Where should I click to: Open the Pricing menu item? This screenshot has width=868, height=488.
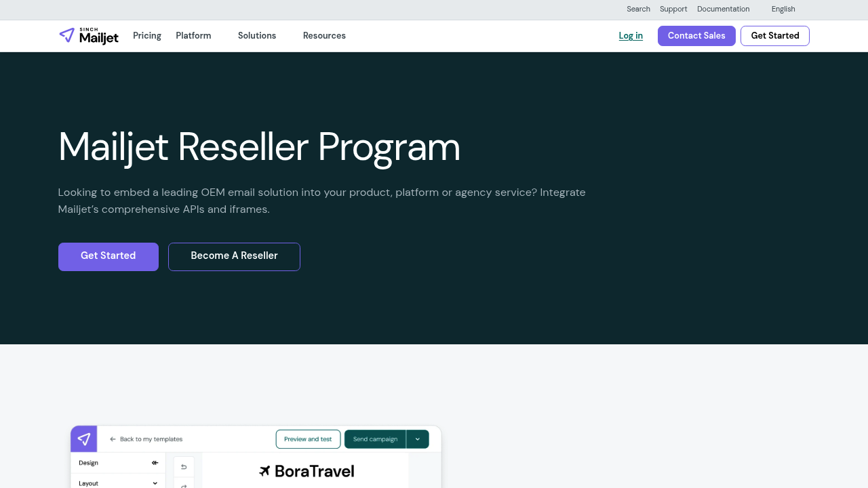pos(146,36)
